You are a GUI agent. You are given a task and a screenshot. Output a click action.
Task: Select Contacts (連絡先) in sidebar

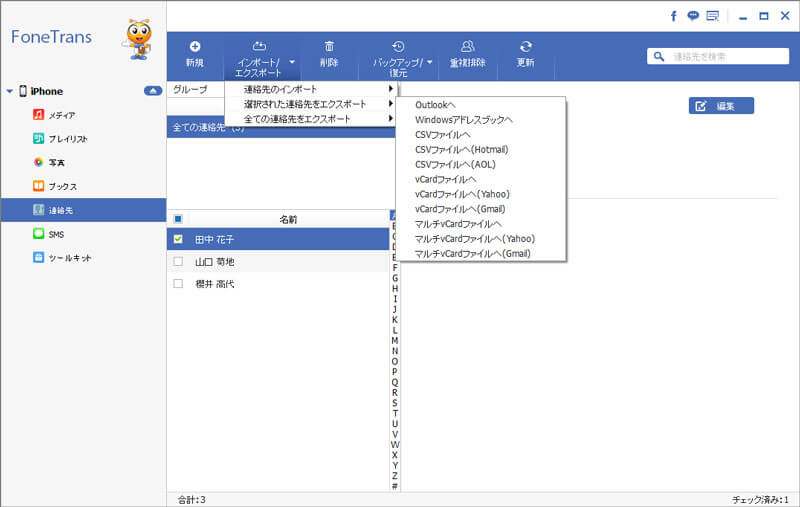click(x=84, y=210)
